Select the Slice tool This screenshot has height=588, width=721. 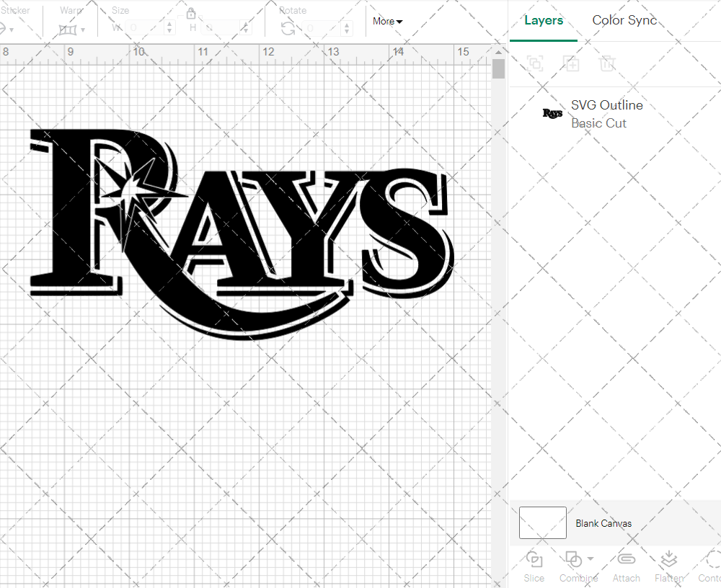pyautogui.click(x=534, y=566)
